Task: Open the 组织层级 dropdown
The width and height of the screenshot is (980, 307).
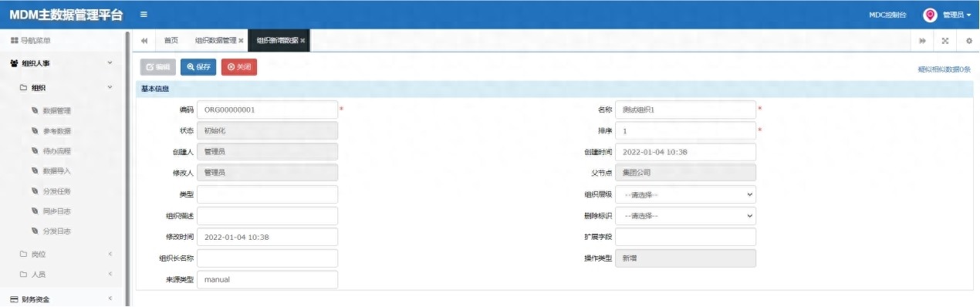Action: [685, 195]
